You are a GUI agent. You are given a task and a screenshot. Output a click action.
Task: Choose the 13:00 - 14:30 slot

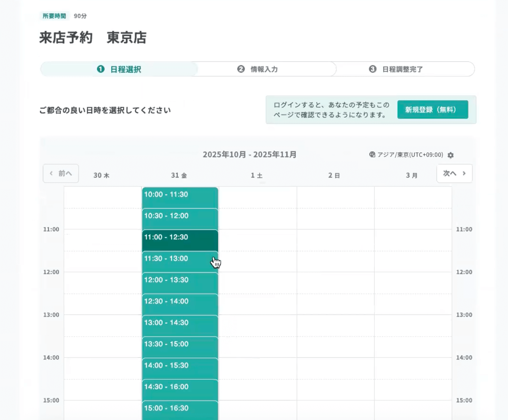point(180,326)
